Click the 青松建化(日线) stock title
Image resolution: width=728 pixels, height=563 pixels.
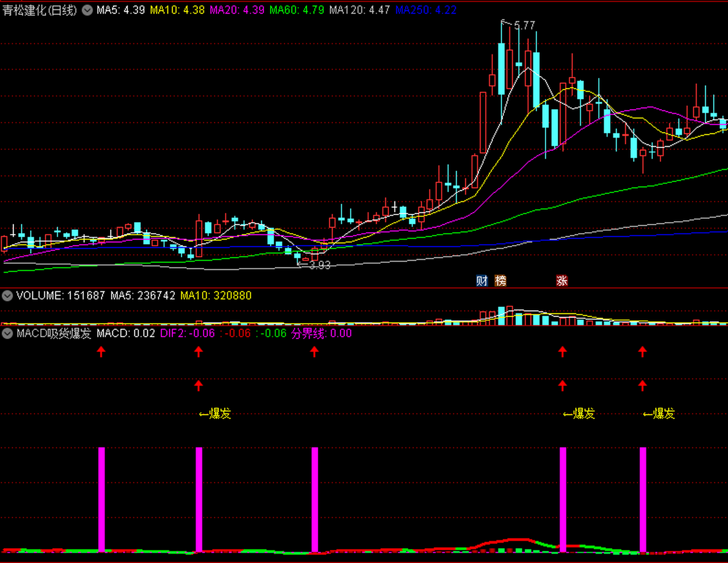click(40, 10)
